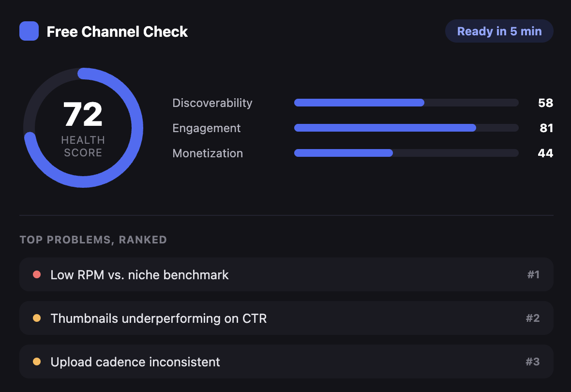Click the Monetization progress bar
The height and width of the screenshot is (392, 571).
(x=406, y=153)
